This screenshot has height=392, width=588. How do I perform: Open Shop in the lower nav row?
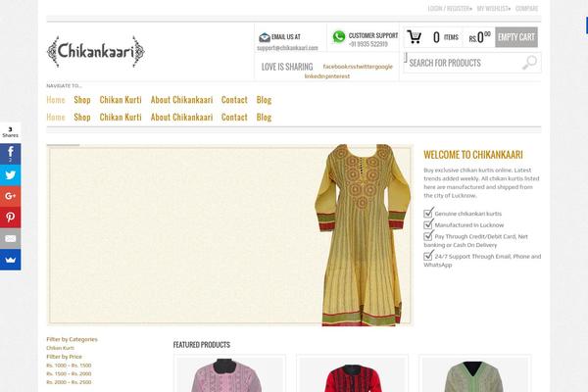[82, 117]
